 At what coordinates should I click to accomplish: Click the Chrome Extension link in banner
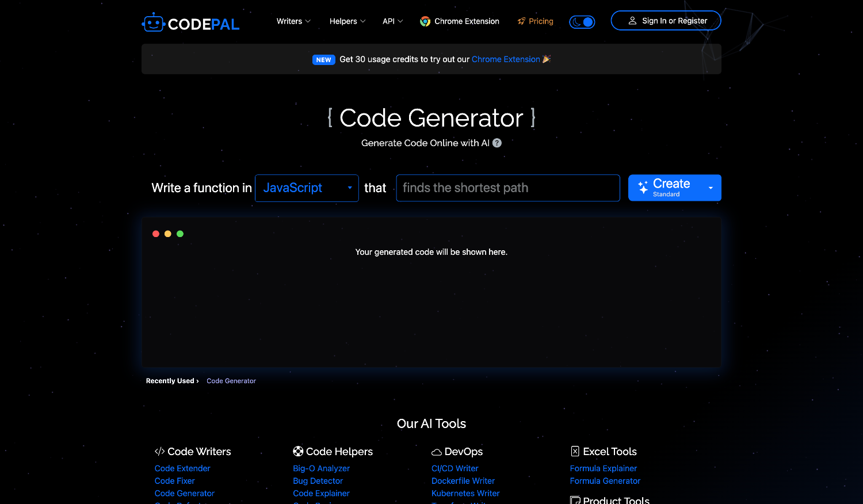(x=506, y=59)
